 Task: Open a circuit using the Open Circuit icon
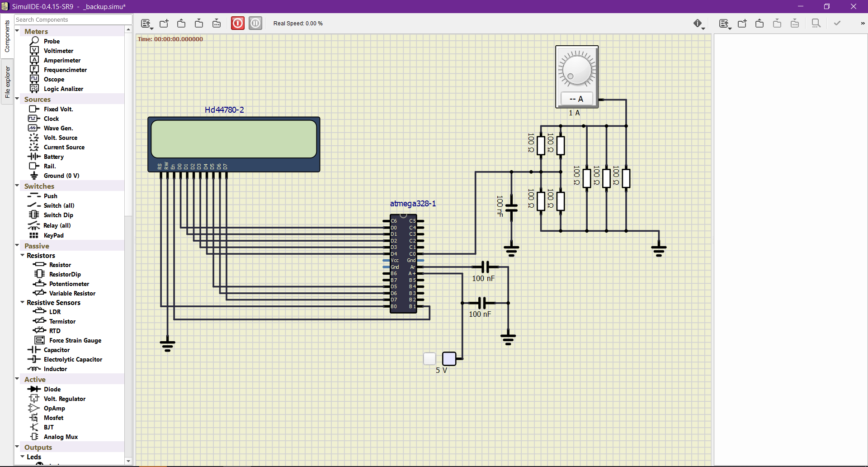click(181, 23)
